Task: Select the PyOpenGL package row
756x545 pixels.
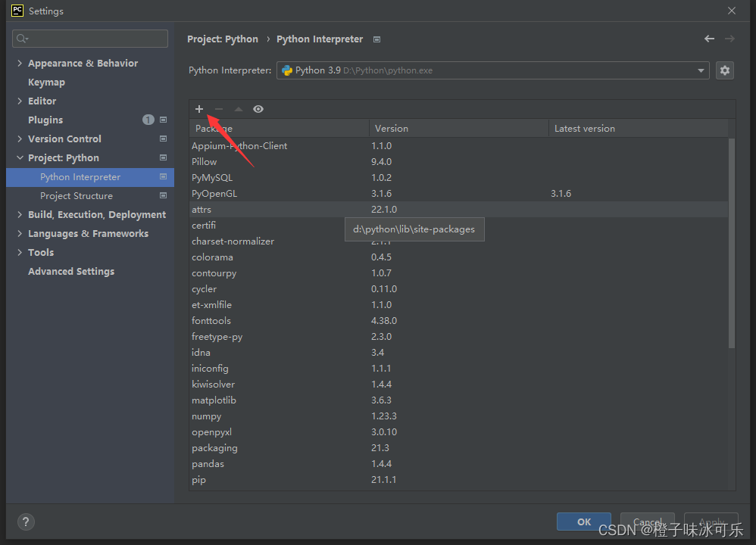Action: [458, 193]
